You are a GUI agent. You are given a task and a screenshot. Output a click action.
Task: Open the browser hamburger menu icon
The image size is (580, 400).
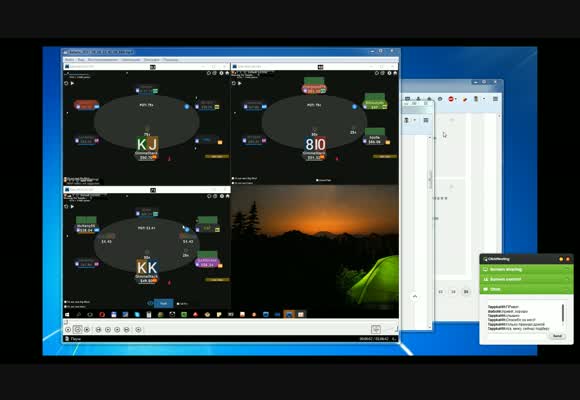click(x=495, y=99)
